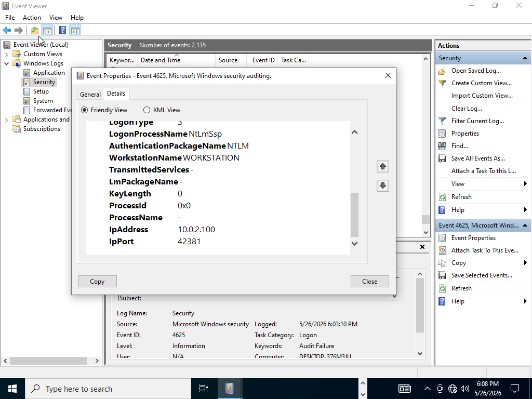Toggle the Show/Hide Action Pane icon

(75, 31)
